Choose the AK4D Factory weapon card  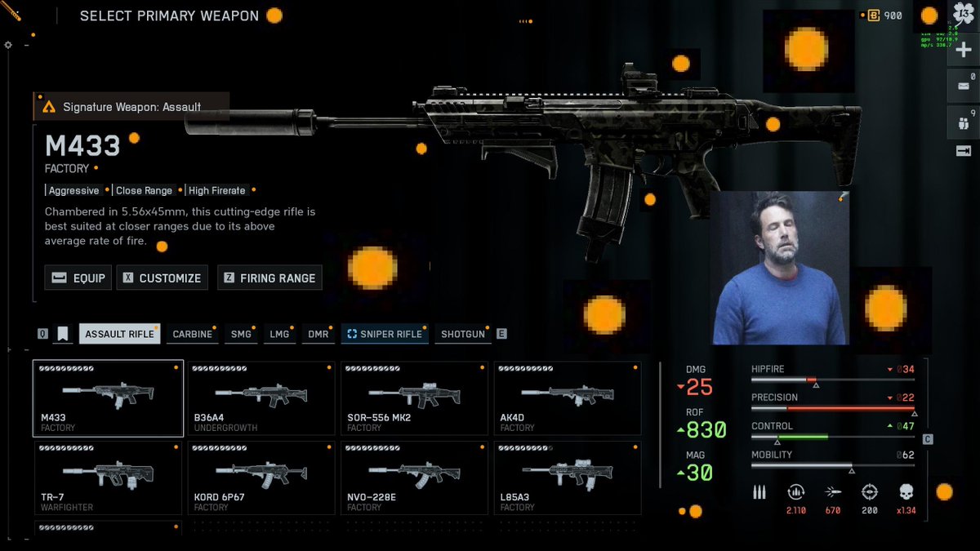pyautogui.click(x=568, y=398)
